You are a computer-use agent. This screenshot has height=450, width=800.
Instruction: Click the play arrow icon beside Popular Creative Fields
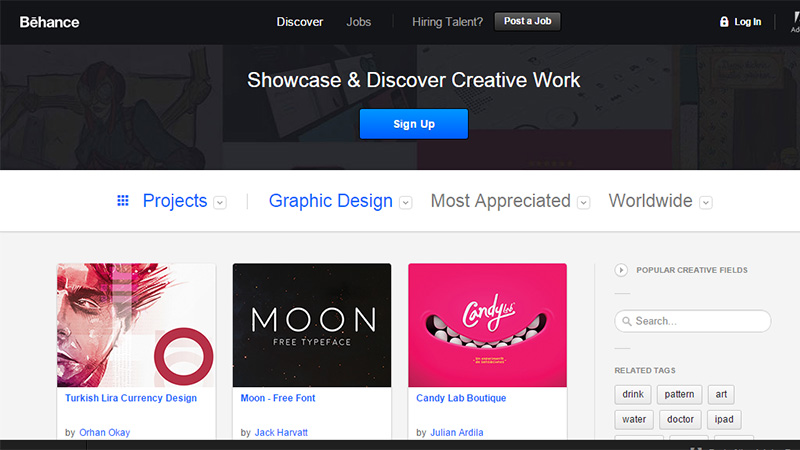pos(621,270)
